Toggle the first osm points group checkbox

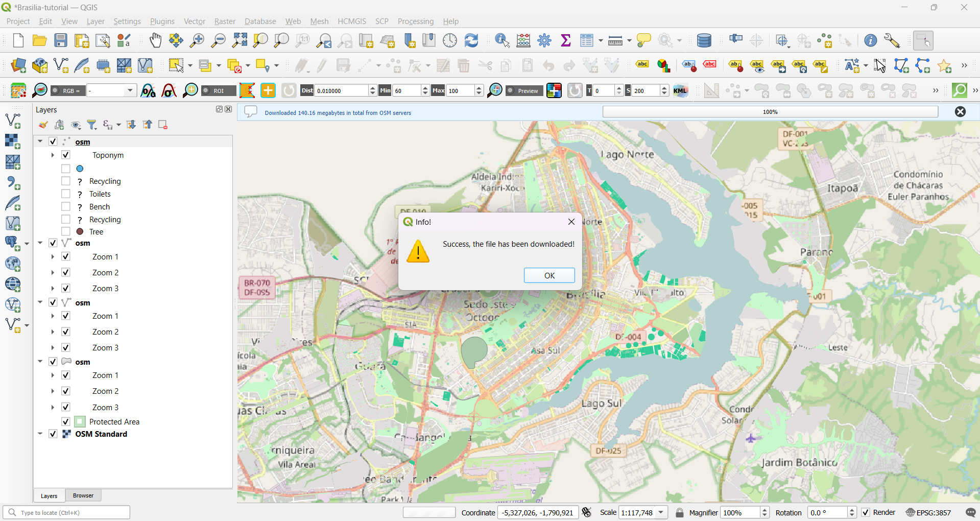pos(53,141)
